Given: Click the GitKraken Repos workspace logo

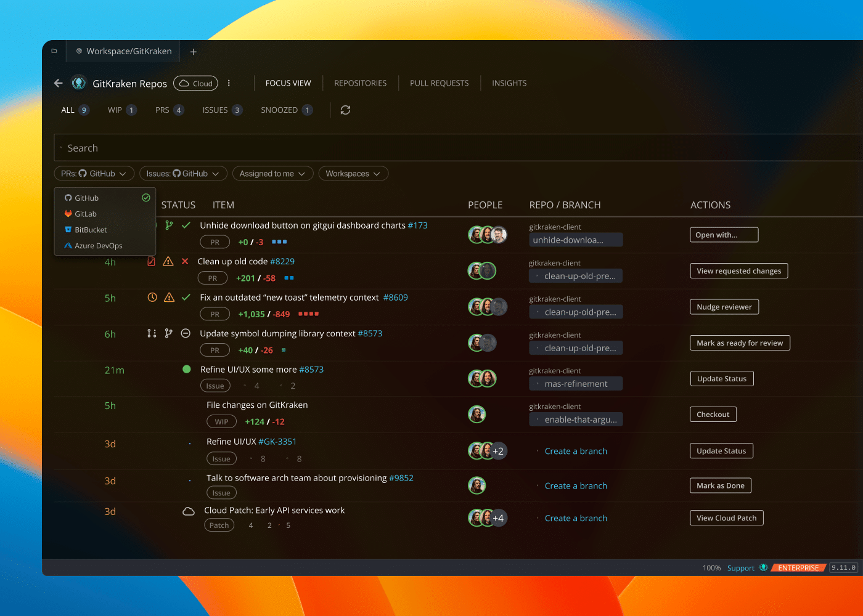Looking at the screenshot, I should click(x=79, y=83).
